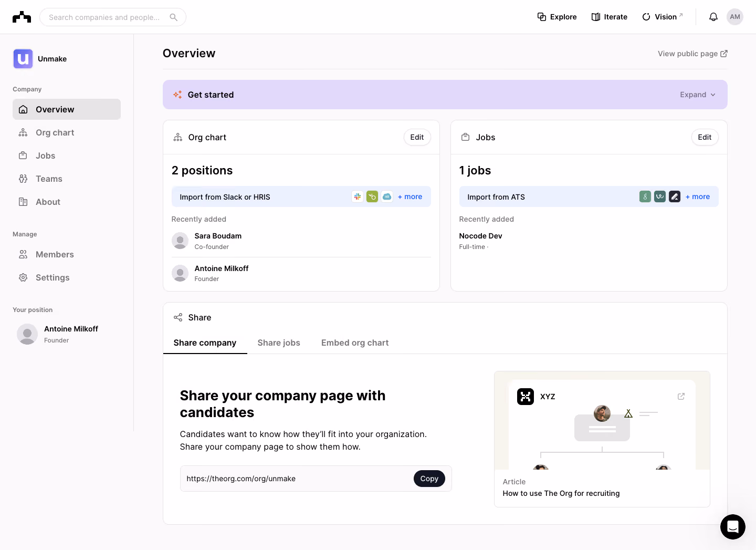The height and width of the screenshot is (550, 756).
Task: Click The Org logo in header
Action: pyautogui.click(x=22, y=17)
